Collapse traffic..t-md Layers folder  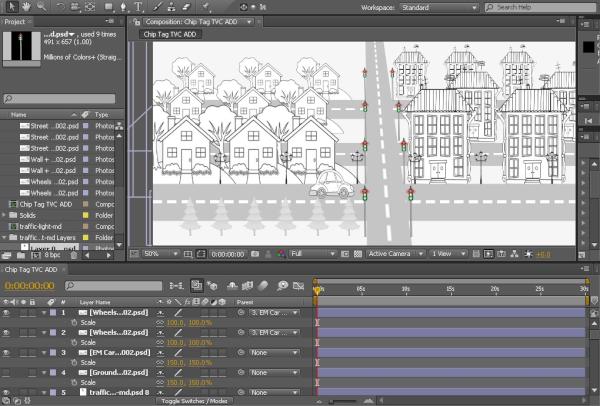4,238
